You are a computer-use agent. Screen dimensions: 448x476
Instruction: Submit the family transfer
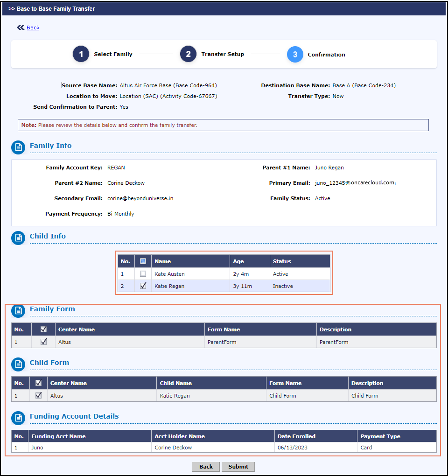coord(238,467)
